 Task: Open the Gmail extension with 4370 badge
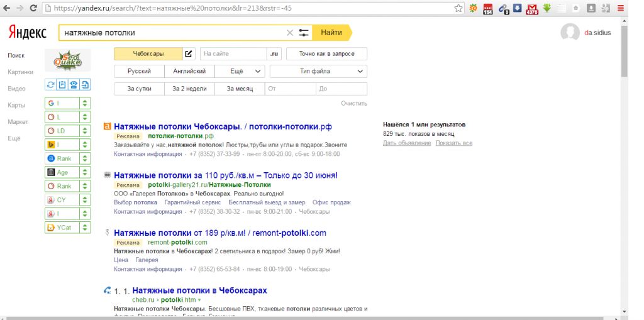click(532, 9)
